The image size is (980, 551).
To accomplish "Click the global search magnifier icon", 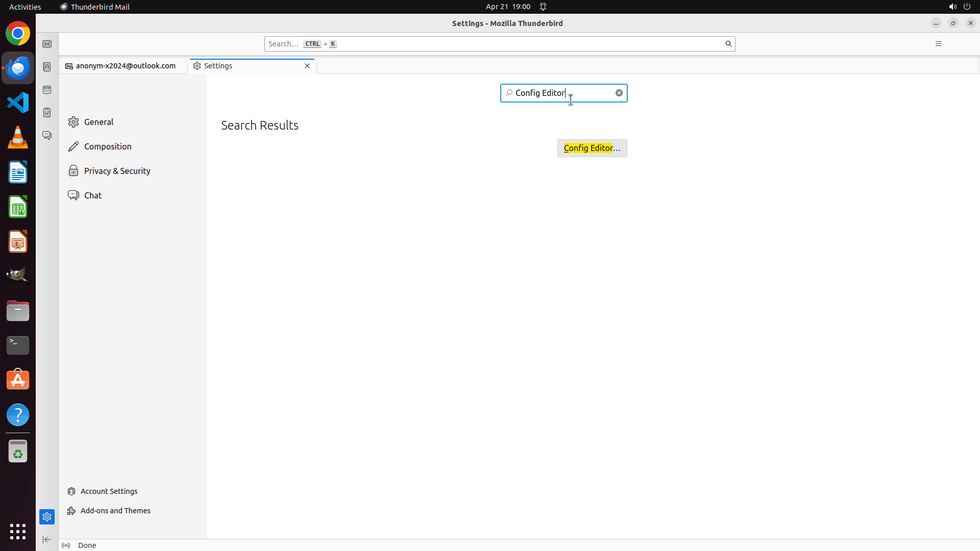I will (728, 44).
